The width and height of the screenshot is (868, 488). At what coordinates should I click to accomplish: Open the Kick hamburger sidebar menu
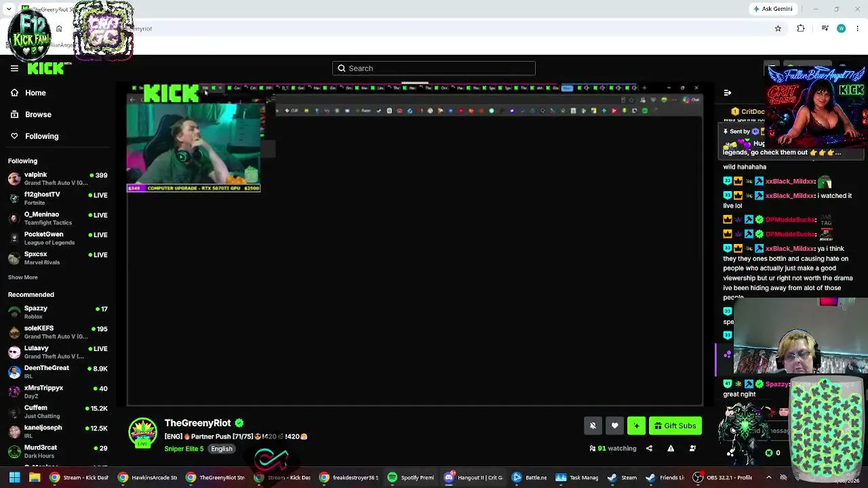click(x=14, y=68)
